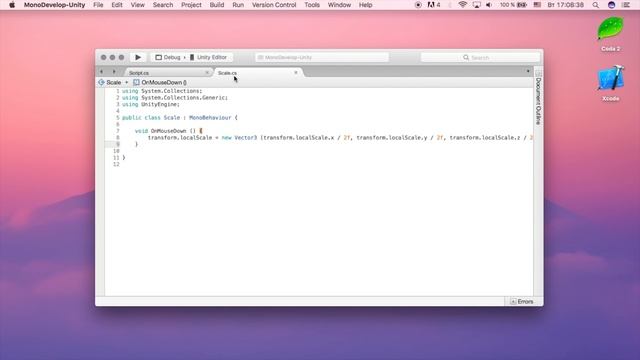Expand the Document Outline side panel
The height and width of the screenshot is (360, 640).
[538, 98]
